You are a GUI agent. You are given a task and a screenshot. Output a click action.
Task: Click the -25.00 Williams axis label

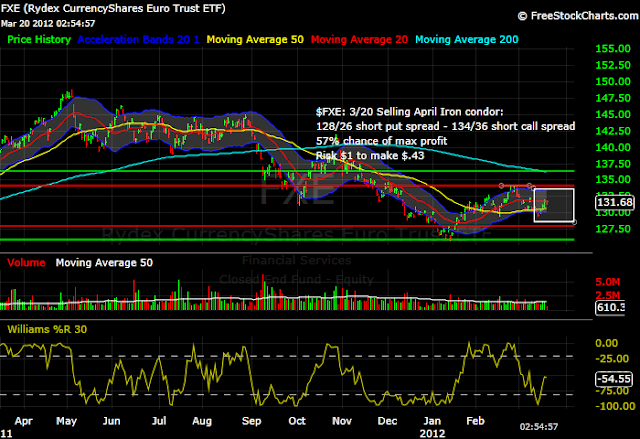[612, 359]
